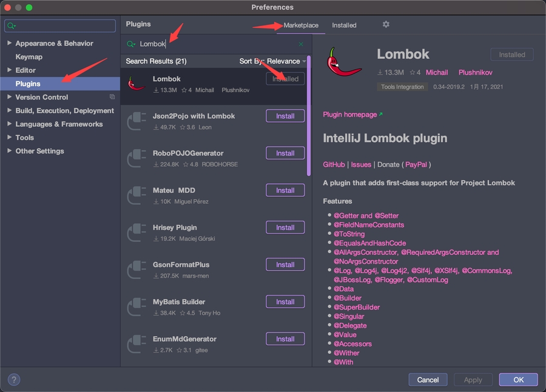Click the Json2Pojo with Lombok plugin icon
The image size is (546, 392).
point(136,121)
